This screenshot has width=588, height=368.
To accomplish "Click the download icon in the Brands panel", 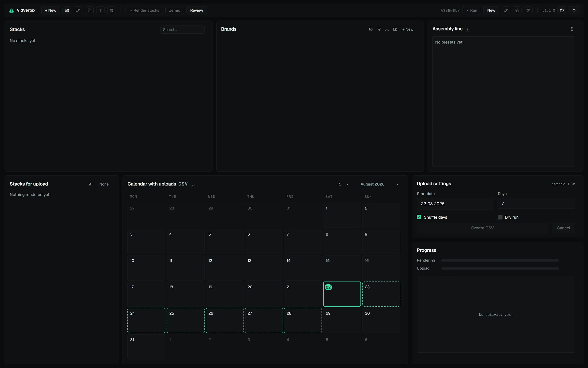I will [387, 29].
